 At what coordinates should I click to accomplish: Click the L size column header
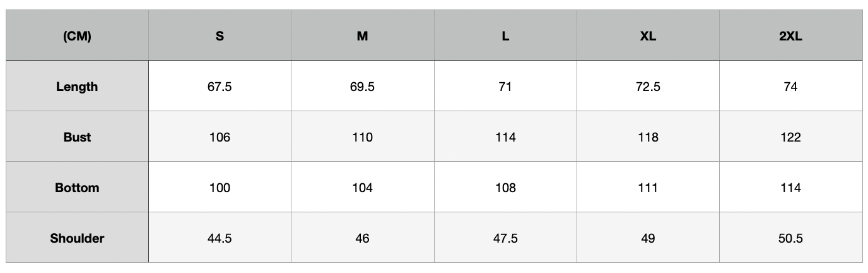[x=505, y=36]
